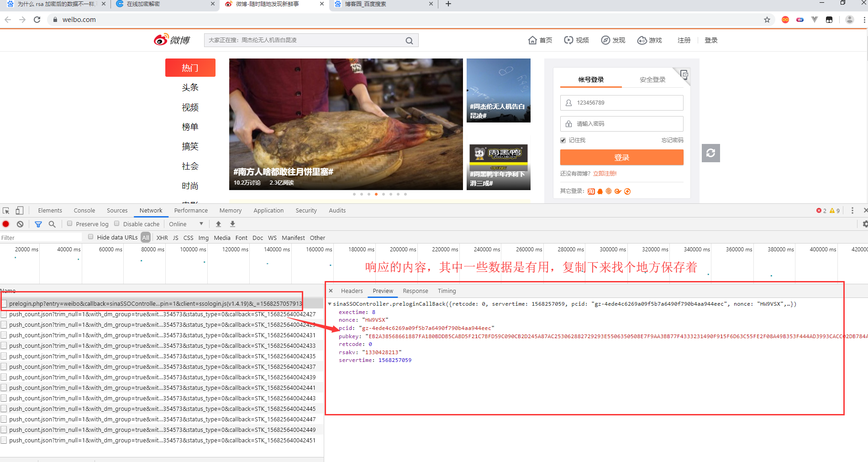
Task: Tick checkbox for push_count row ending 42451
Action: (4, 440)
